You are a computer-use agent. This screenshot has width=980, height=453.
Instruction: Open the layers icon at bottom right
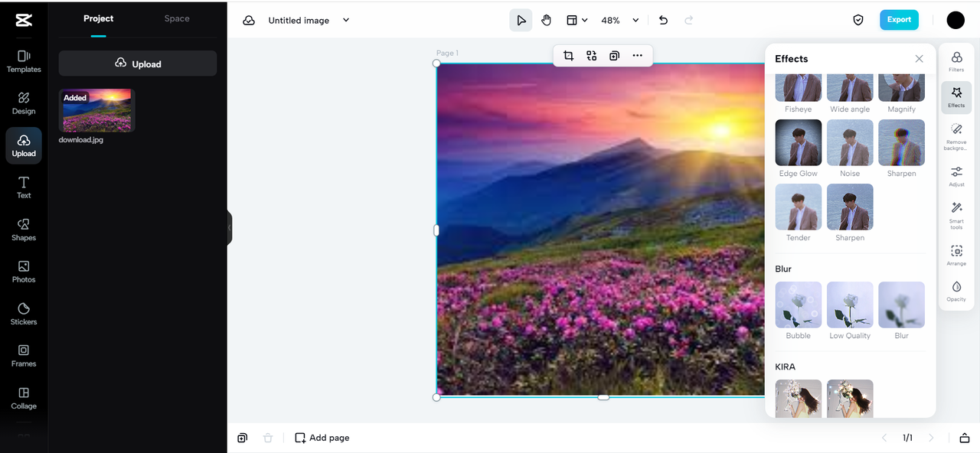[x=965, y=438]
